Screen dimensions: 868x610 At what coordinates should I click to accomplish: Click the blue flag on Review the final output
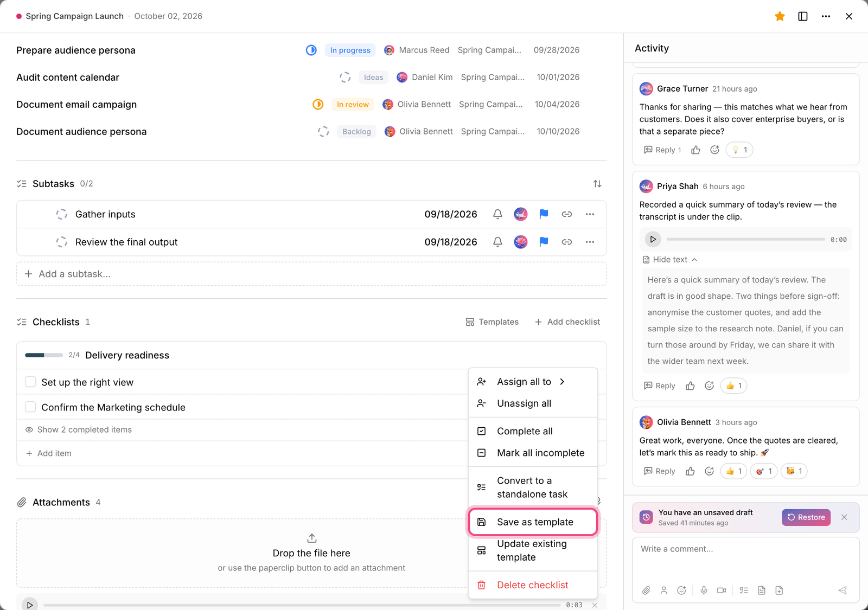(544, 242)
